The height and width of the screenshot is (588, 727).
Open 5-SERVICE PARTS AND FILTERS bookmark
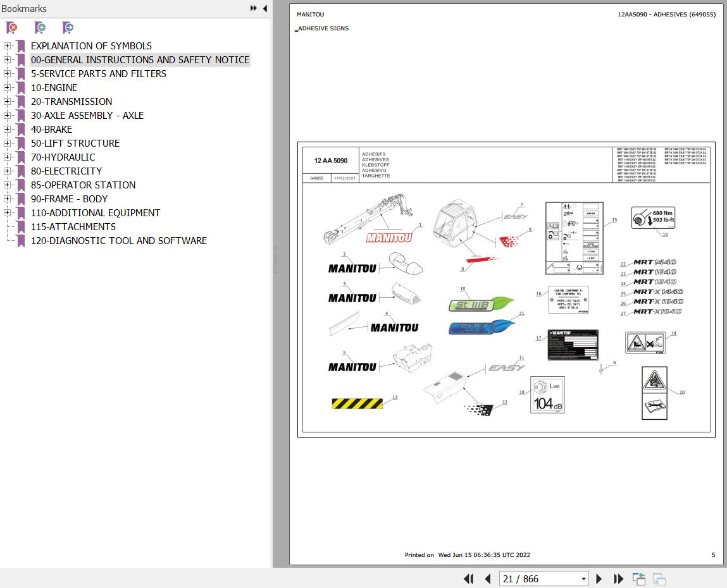[98, 74]
